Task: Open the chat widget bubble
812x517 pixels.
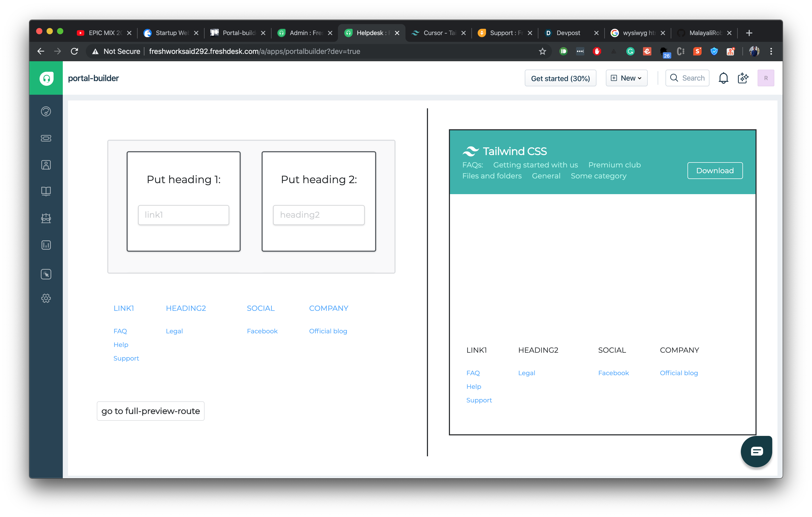Action: pos(756,451)
